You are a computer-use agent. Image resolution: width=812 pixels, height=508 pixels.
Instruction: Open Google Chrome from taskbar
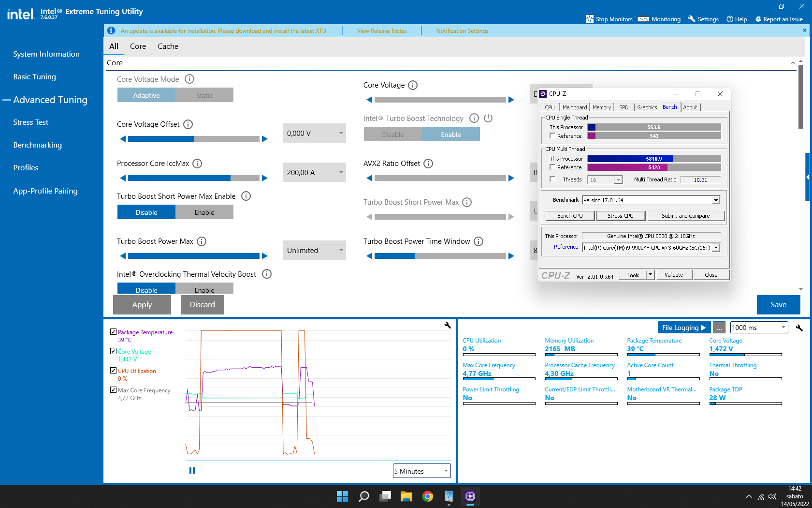point(428,496)
